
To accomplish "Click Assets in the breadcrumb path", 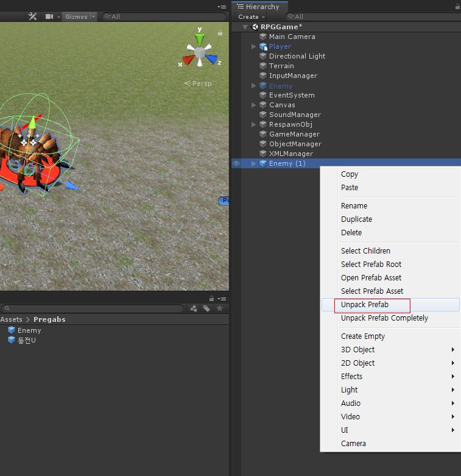I will 11,319.
